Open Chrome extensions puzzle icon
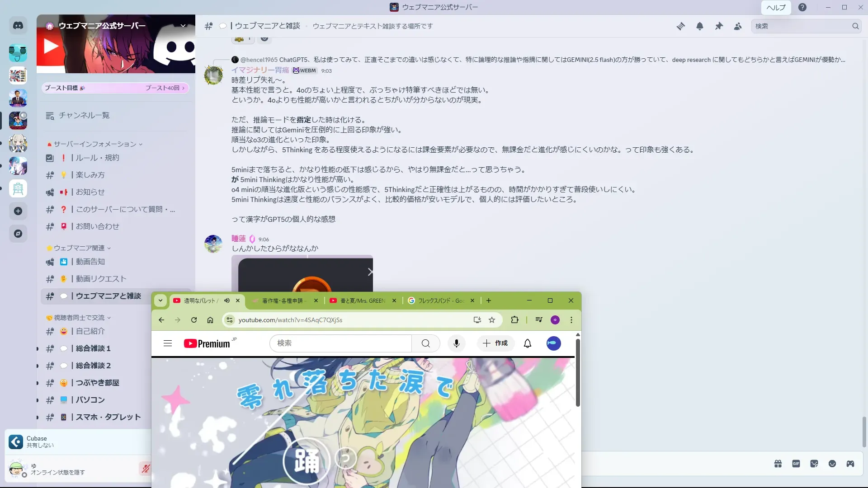 tap(514, 320)
